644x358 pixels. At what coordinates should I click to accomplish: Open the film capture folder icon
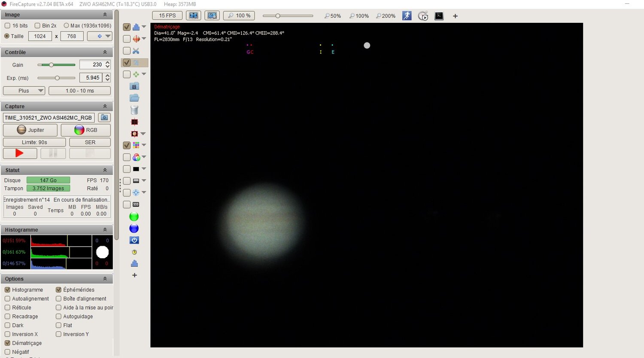click(x=134, y=86)
